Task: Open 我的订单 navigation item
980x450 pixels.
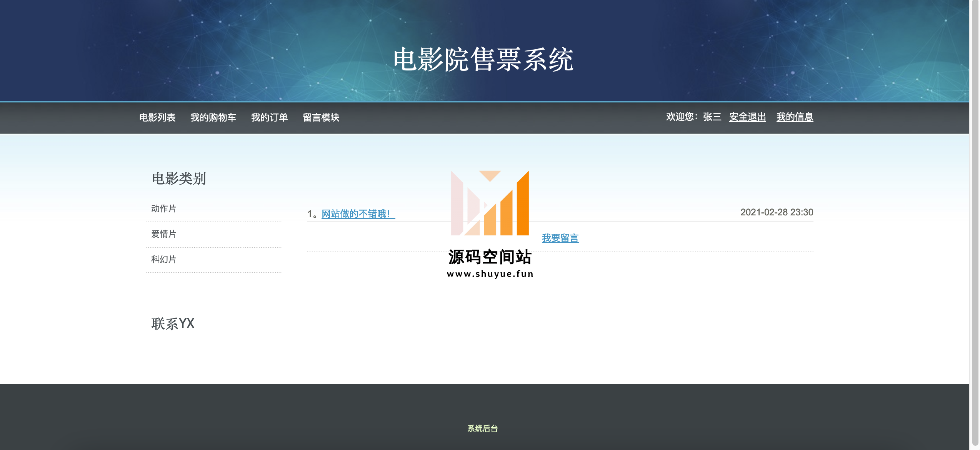Action: click(x=269, y=117)
